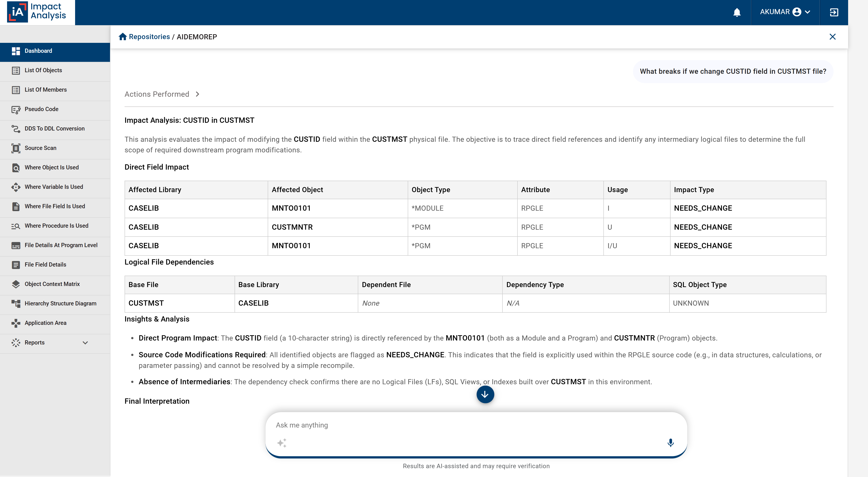Image resolution: width=868 pixels, height=477 pixels.
Task: Click the Pseudo Code sidebar icon
Action: click(x=16, y=109)
